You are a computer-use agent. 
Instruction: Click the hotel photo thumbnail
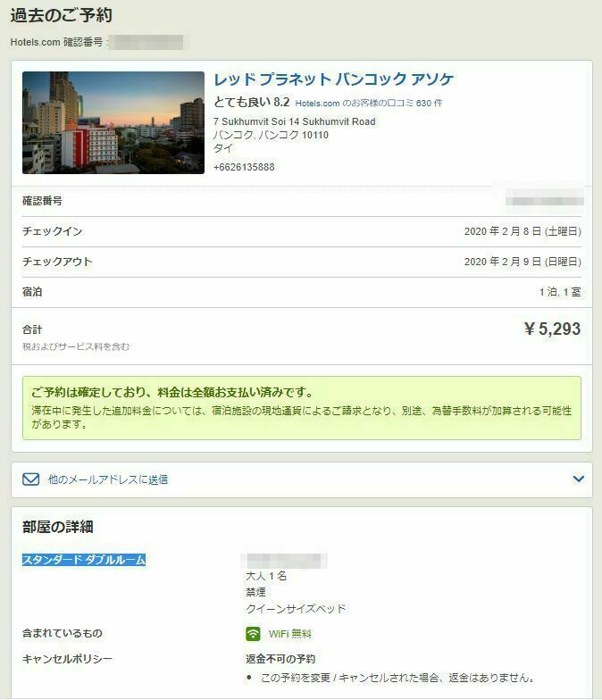pyautogui.click(x=113, y=122)
